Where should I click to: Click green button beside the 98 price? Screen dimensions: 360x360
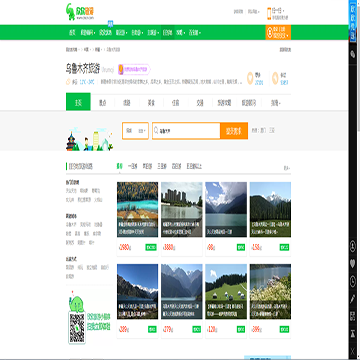[x=241, y=247]
